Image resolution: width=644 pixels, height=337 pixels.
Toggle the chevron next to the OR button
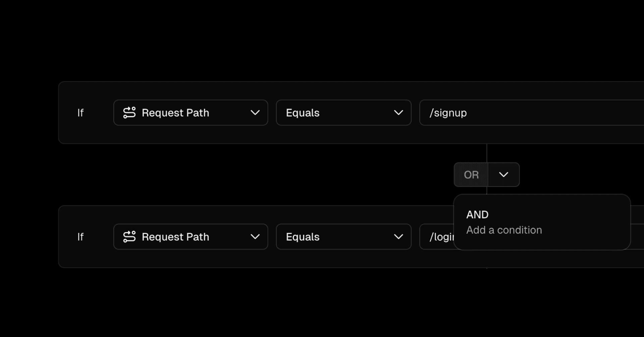pyautogui.click(x=503, y=175)
